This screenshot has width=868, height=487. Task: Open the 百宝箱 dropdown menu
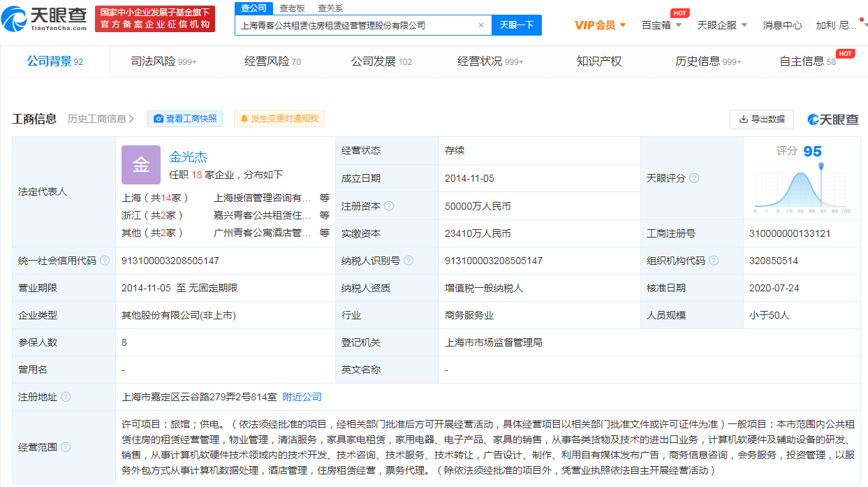657,23
